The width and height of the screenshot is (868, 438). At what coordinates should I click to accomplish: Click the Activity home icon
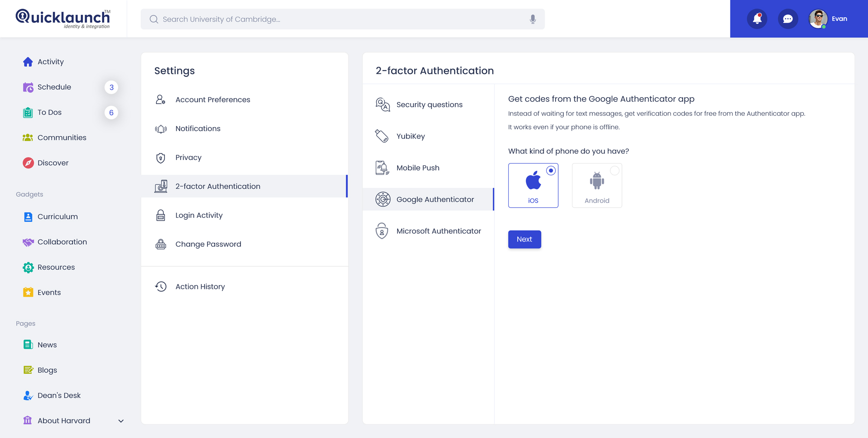click(28, 62)
